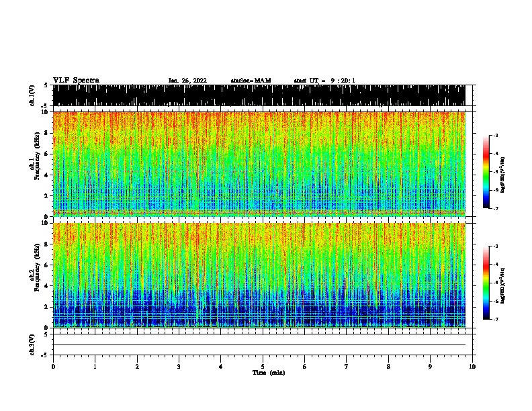Click time axis tick label 4

(x=221, y=367)
